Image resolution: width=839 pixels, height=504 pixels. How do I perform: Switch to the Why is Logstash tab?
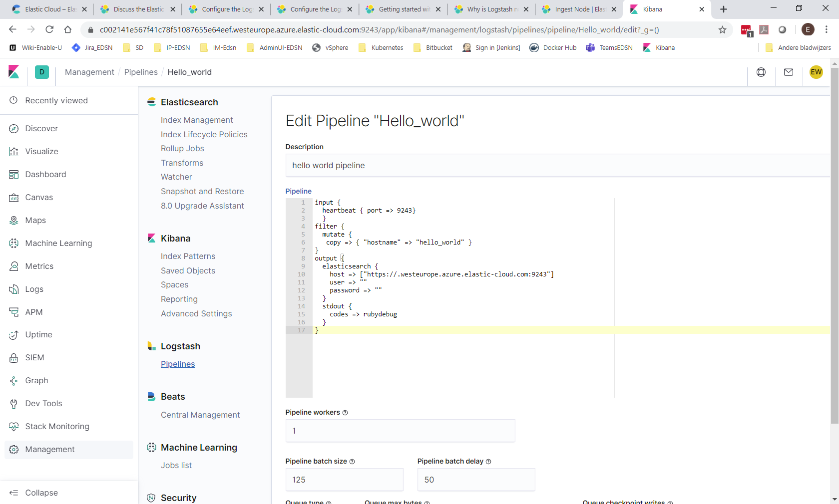(491, 9)
